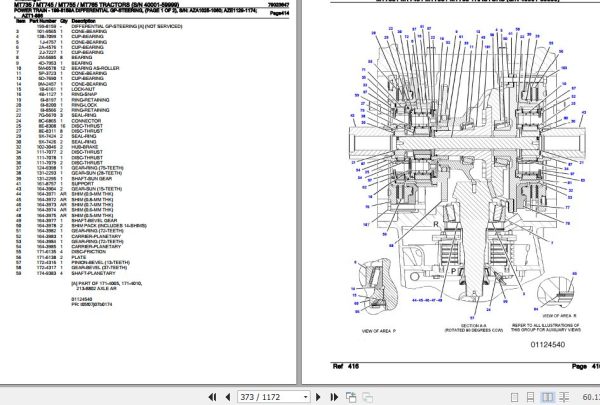Click the GEAR-SUN (28-TEETH) row
Image resolution: width=600 pixels, height=405 pixels.
tap(69, 173)
